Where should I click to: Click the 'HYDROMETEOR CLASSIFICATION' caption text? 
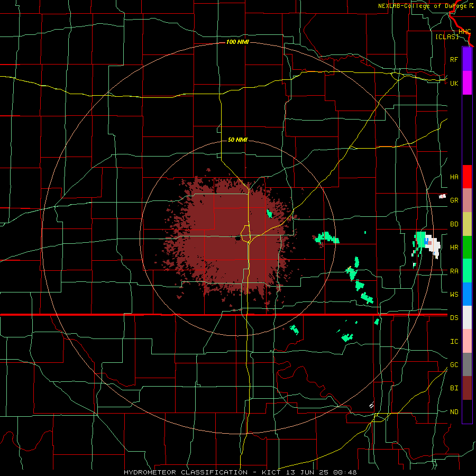point(186,472)
